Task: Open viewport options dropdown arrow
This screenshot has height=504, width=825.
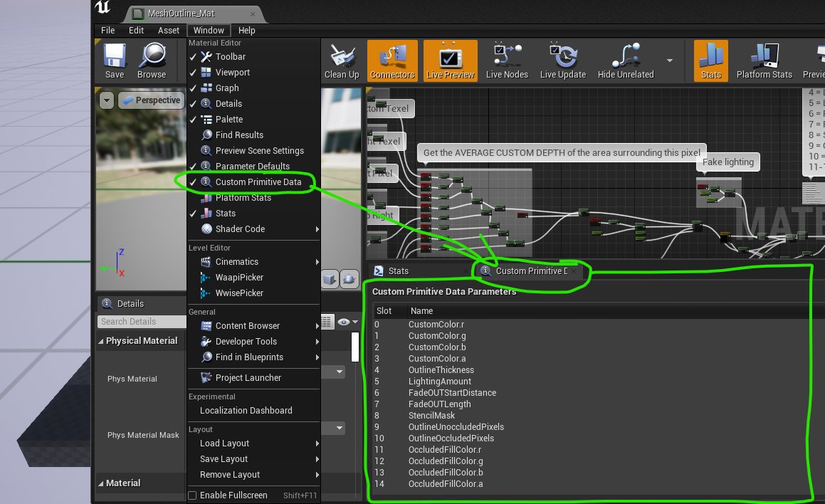Action: tap(106, 100)
